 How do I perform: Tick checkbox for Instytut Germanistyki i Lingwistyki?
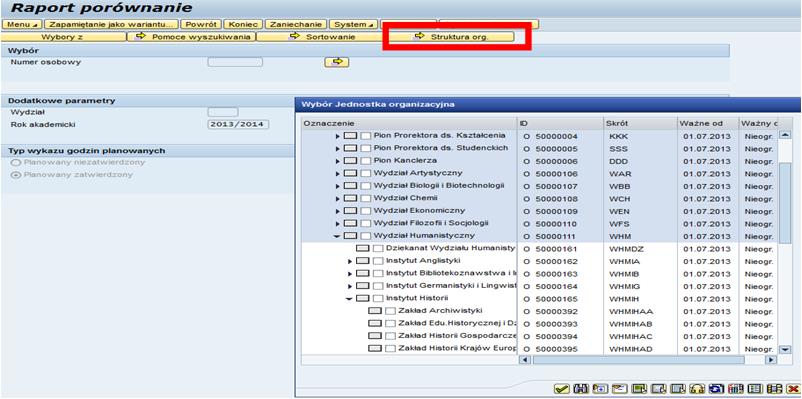pyautogui.click(x=377, y=286)
